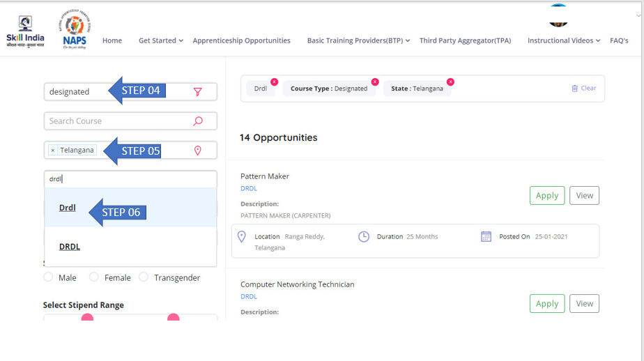Click the right stipend range slider handle
644x361 pixels.
coord(174,317)
